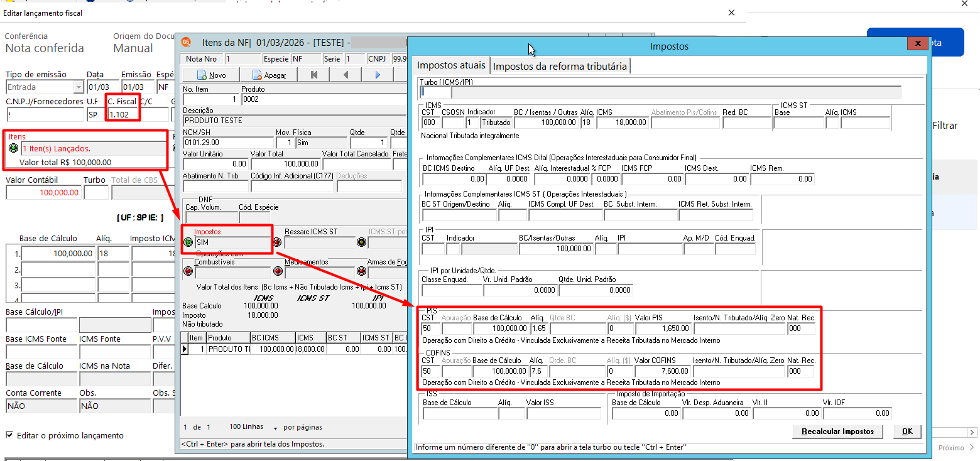980x461 pixels.
Task: Click the red Medicamentos indicator light
Action: click(x=277, y=272)
